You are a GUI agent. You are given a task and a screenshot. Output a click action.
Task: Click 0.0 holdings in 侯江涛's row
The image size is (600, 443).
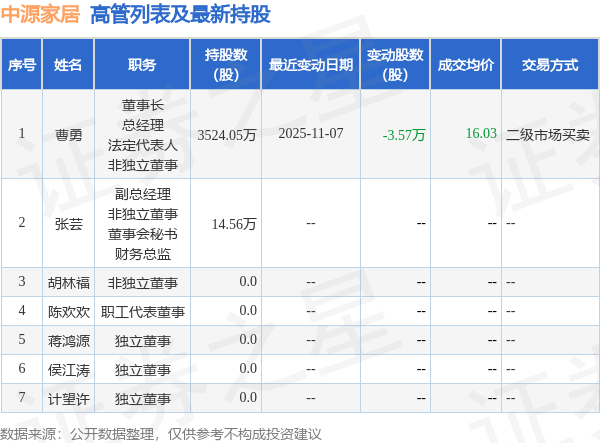click(248, 369)
